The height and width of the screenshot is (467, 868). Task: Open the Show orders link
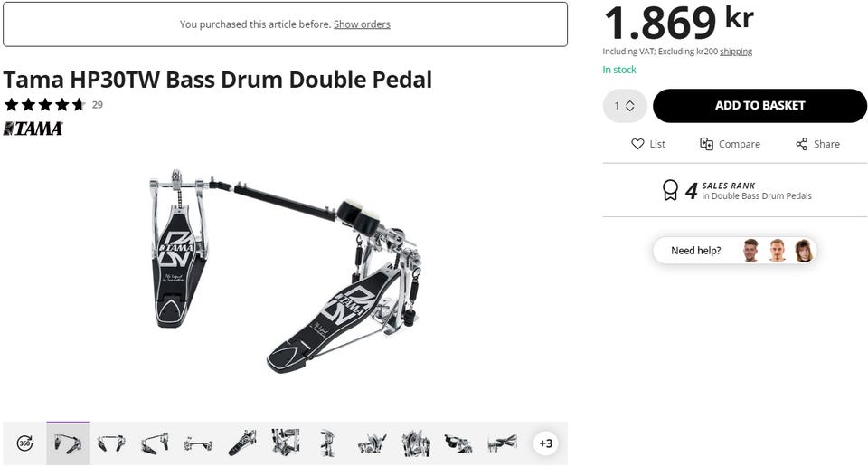[x=362, y=24]
